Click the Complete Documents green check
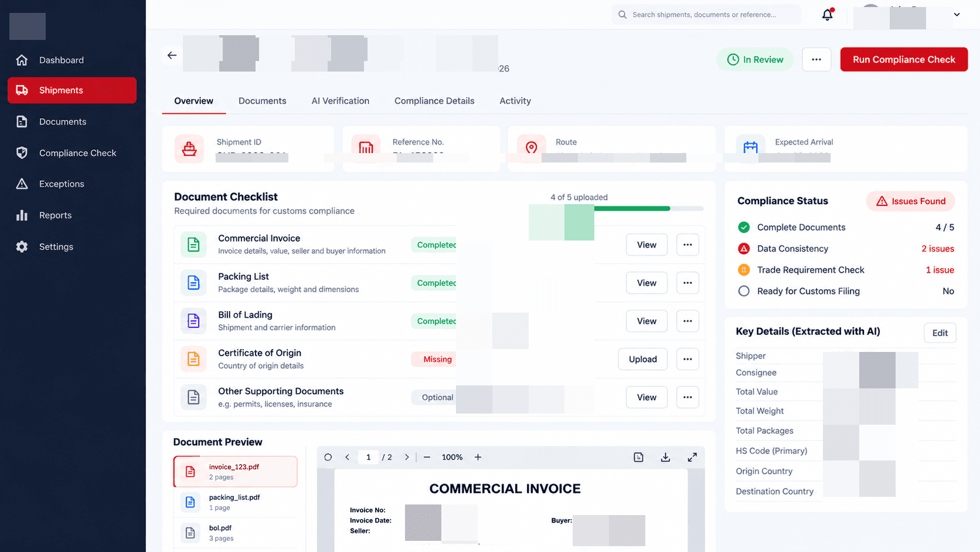Viewport: 980px width, 552px height. point(744,227)
